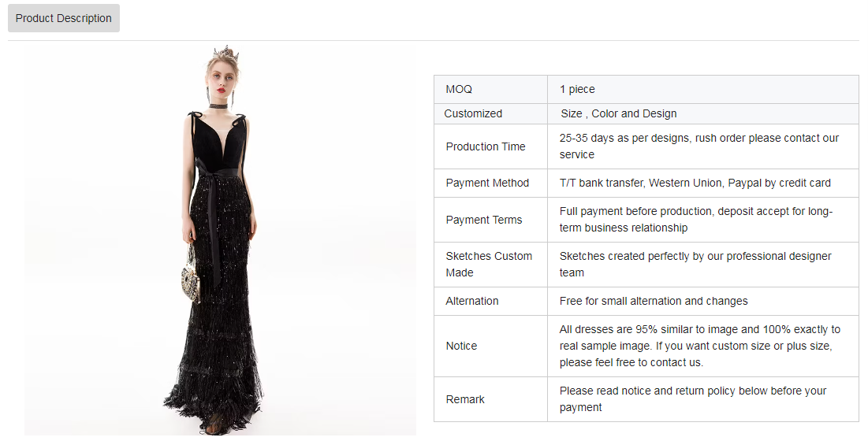Select the Notice row label

point(461,346)
